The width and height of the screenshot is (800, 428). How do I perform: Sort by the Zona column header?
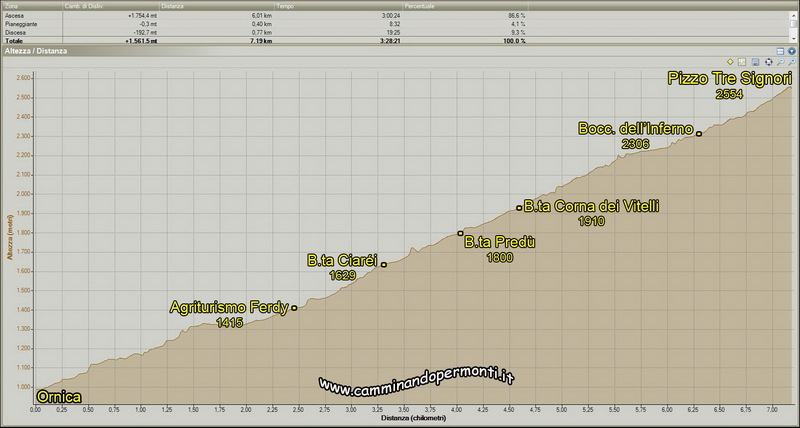tap(32, 7)
